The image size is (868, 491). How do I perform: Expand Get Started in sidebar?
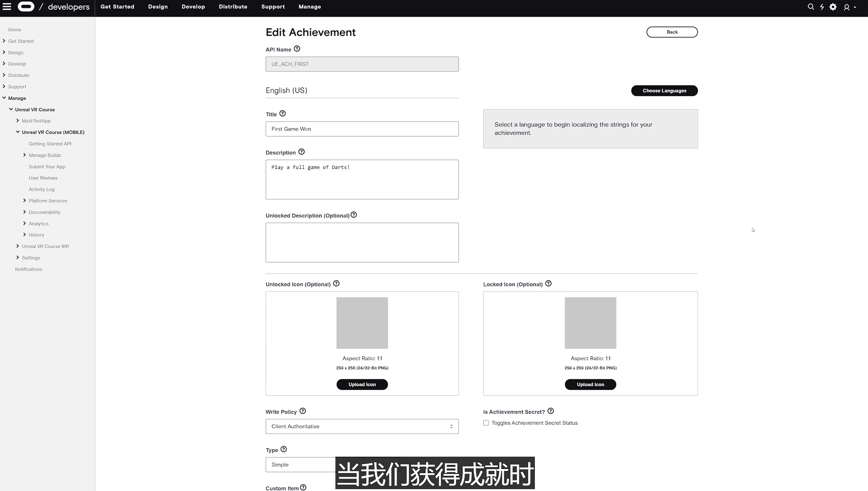click(x=4, y=41)
